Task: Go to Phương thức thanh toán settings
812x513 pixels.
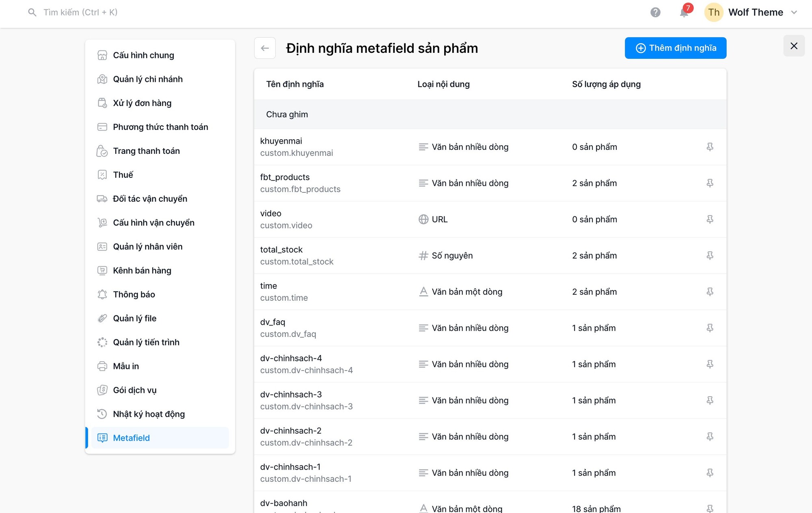Action: [x=160, y=127]
